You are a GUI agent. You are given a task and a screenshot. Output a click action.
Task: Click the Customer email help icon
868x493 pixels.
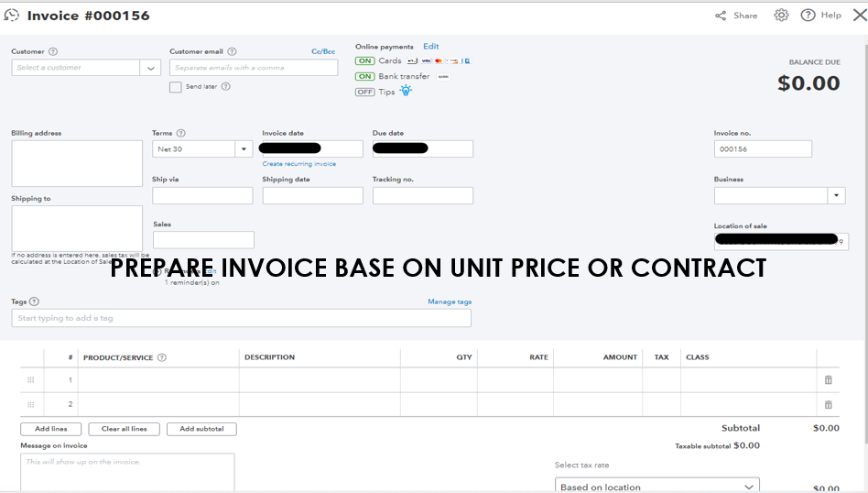pos(232,51)
